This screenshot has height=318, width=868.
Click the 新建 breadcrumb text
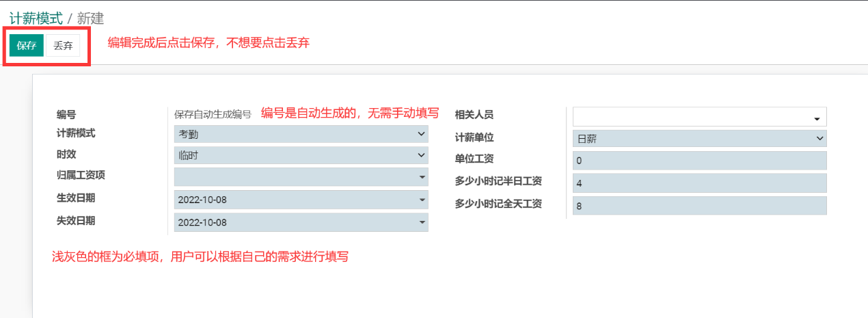90,18
